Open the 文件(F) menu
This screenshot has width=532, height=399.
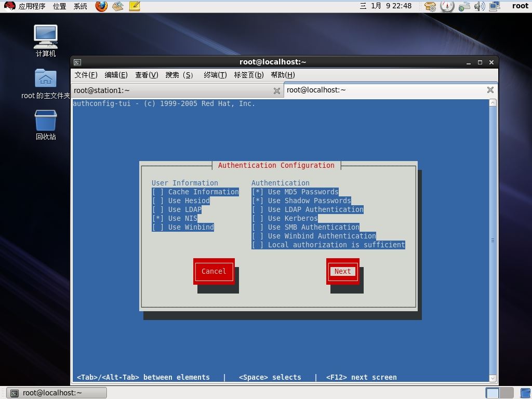coord(86,75)
